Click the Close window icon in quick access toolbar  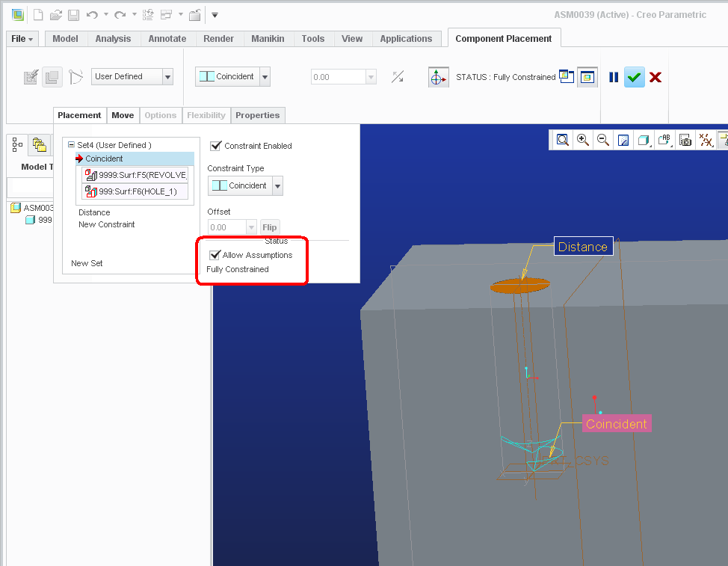tap(195, 15)
